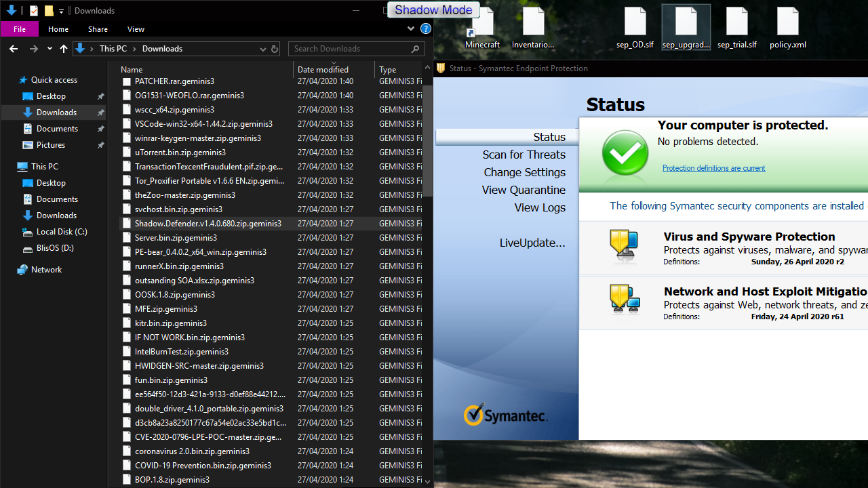Open pinned Desktop under Quick access
868x488 pixels.
[51, 96]
